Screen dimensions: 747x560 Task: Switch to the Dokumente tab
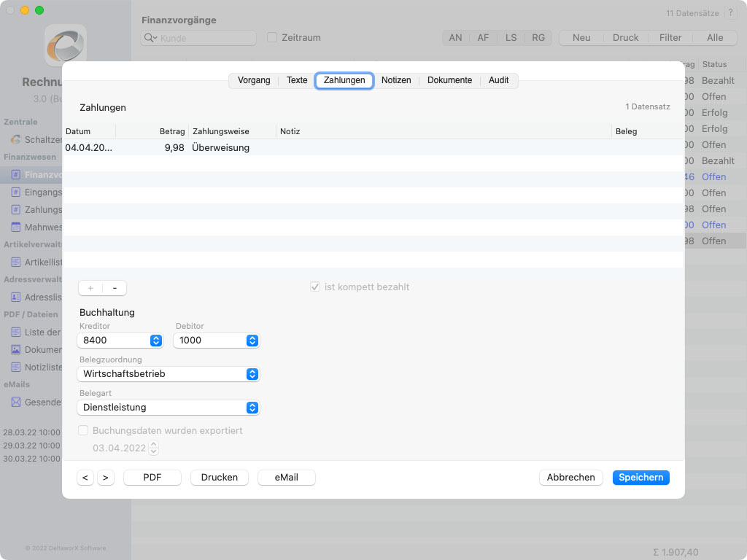click(449, 80)
